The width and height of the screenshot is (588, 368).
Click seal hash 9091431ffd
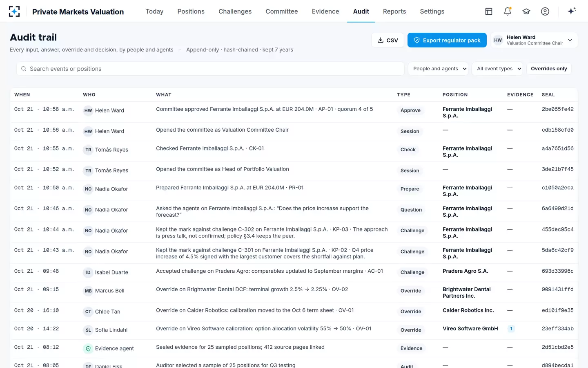[558, 289]
